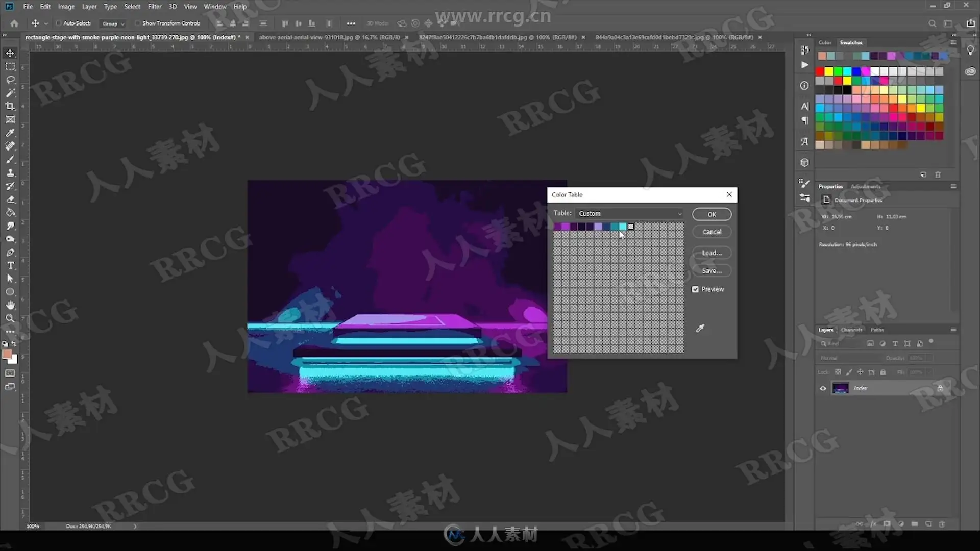Open the Filter menu
This screenshot has height=551, width=980.
pyautogui.click(x=154, y=7)
